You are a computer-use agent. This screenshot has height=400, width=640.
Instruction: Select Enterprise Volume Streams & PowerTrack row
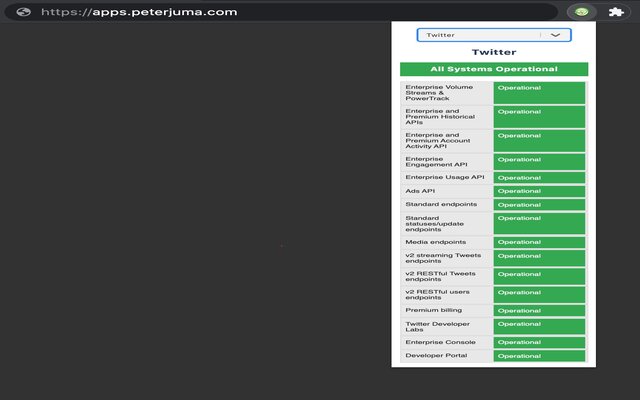(446, 93)
